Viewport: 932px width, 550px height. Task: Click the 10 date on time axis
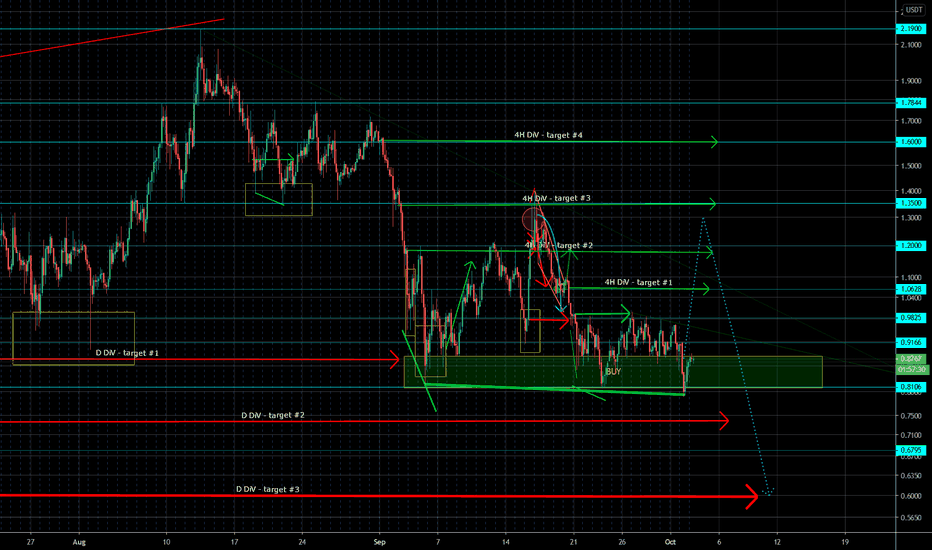point(166,542)
